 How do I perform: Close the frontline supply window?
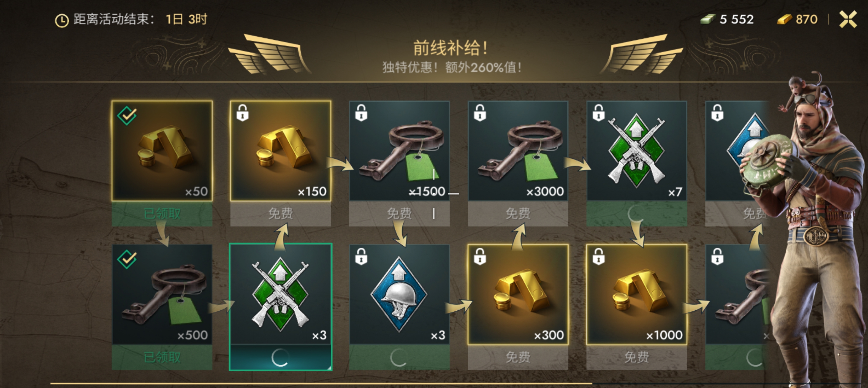(848, 19)
